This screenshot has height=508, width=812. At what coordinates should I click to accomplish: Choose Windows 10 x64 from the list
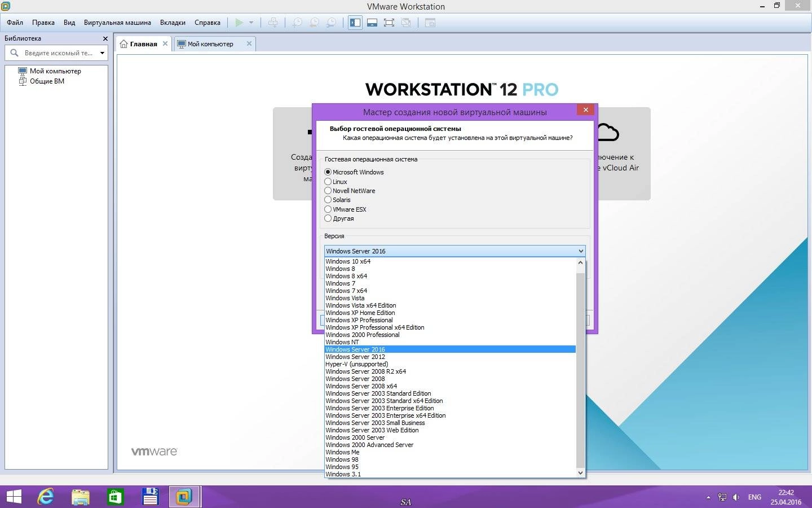[x=450, y=261]
